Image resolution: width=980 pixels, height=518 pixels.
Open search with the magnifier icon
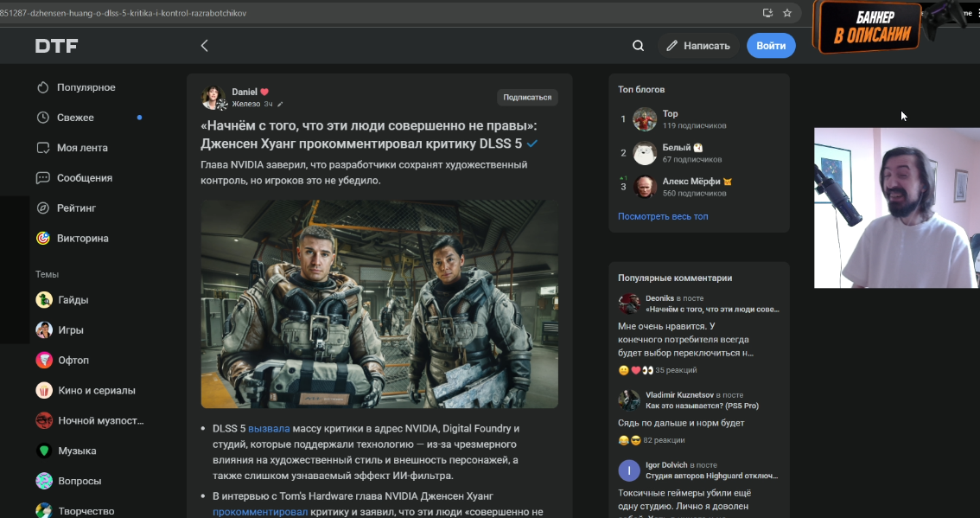pyautogui.click(x=638, y=46)
